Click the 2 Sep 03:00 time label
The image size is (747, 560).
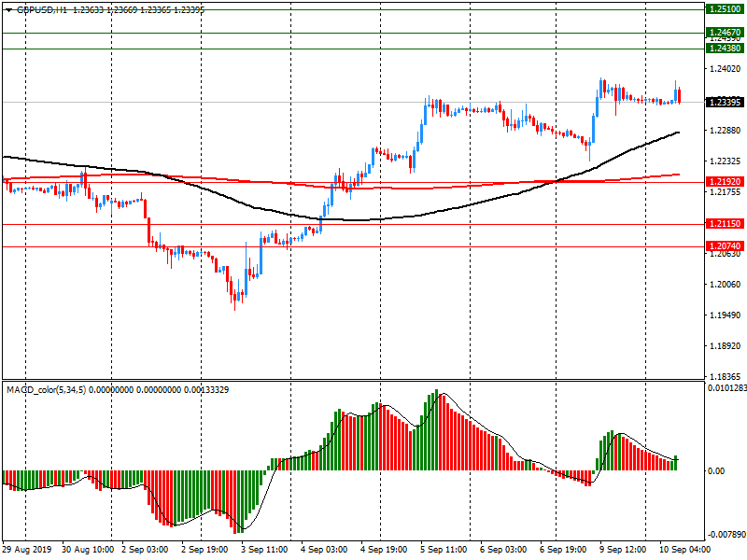click(x=145, y=550)
